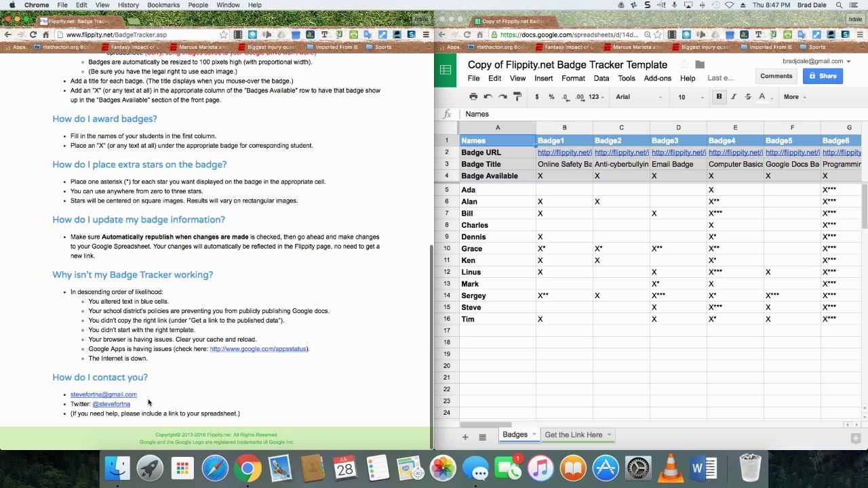The image size is (868, 488).
Task: Open the Badges sheet tab menu arrow
Action: click(534, 434)
